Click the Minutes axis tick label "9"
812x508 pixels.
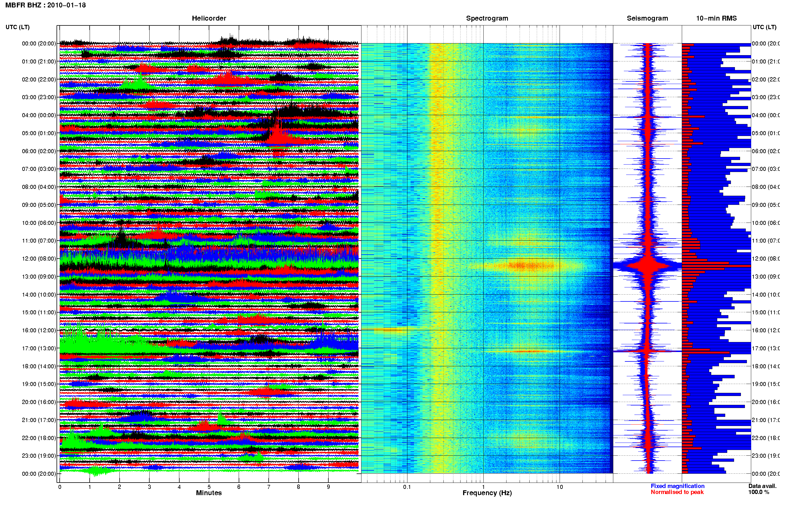[x=328, y=487]
